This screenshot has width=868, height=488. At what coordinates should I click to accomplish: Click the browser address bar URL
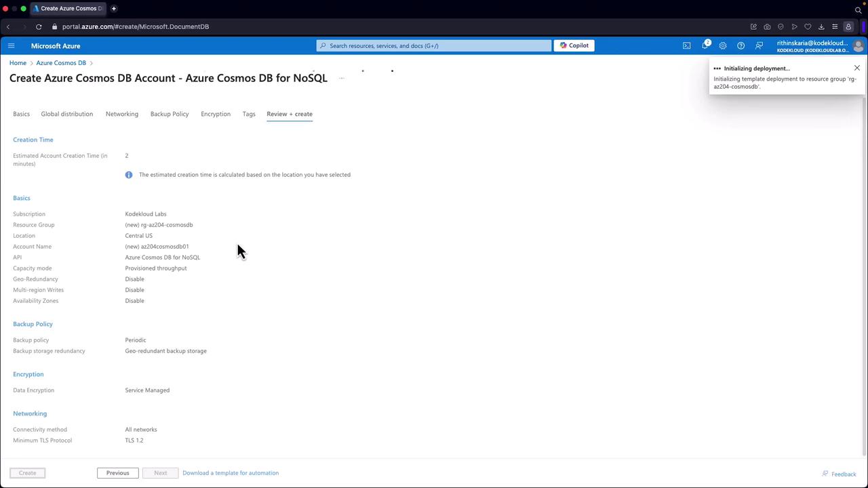[x=136, y=26]
